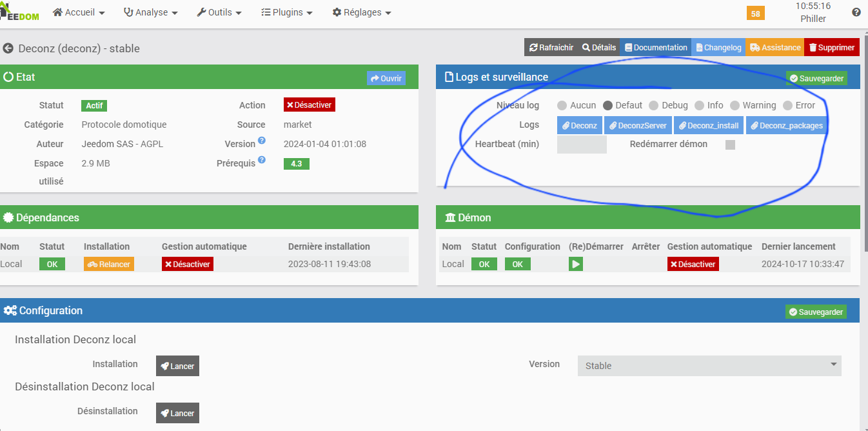Image resolution: width=868 pixels, height=431 pixels.
Task: Click Désactiver in Dépendances automatic management
Action: [187, 264]
